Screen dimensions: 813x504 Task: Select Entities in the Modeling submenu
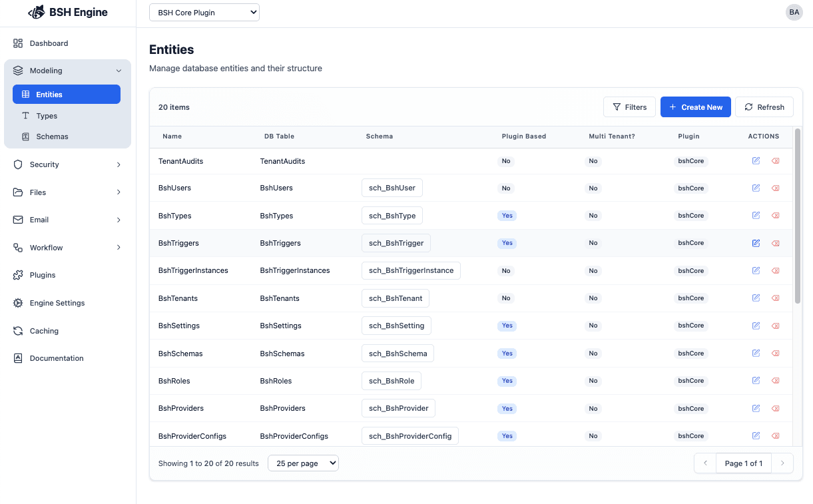pyautogui.click(x=67, y=95)
